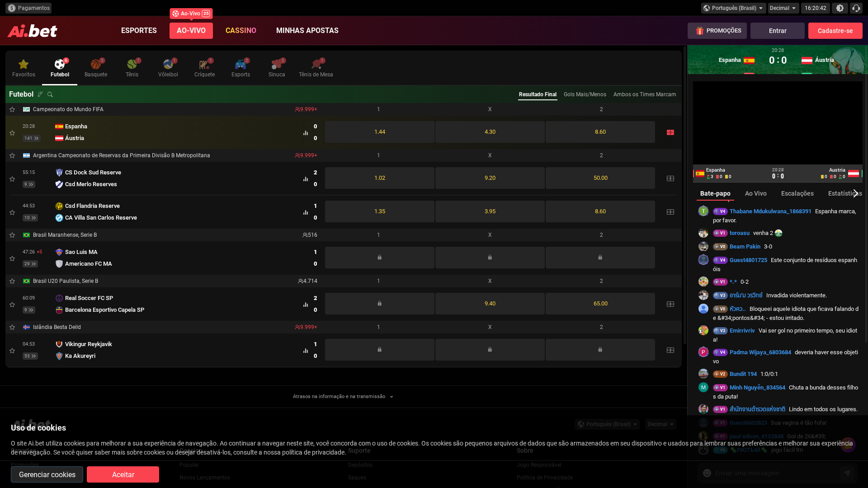Favorite the Real Soccer FC SP match

(x=12, y=305)
